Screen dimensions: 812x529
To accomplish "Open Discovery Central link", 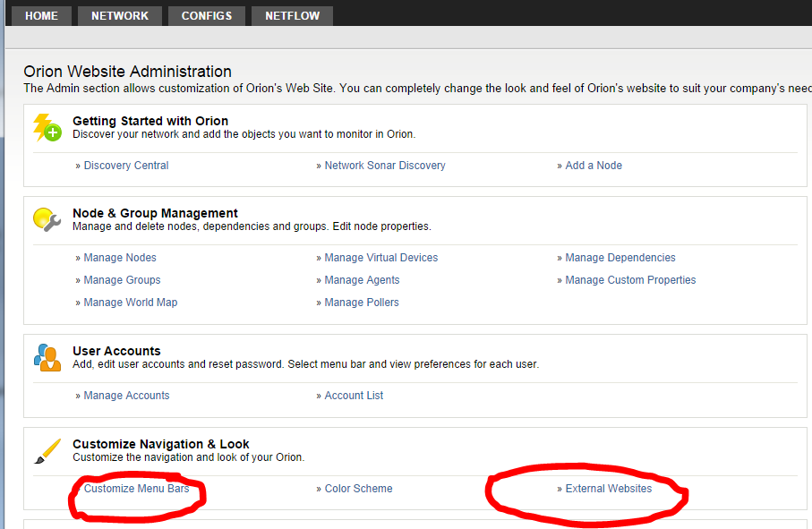I will (126, 165).
